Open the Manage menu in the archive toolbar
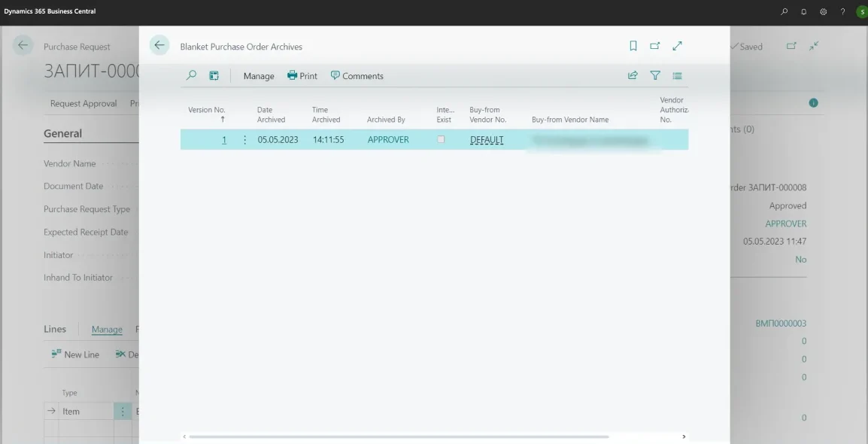Image resolution: width=868 pixels, height=444 pixels. pos(259,76)
